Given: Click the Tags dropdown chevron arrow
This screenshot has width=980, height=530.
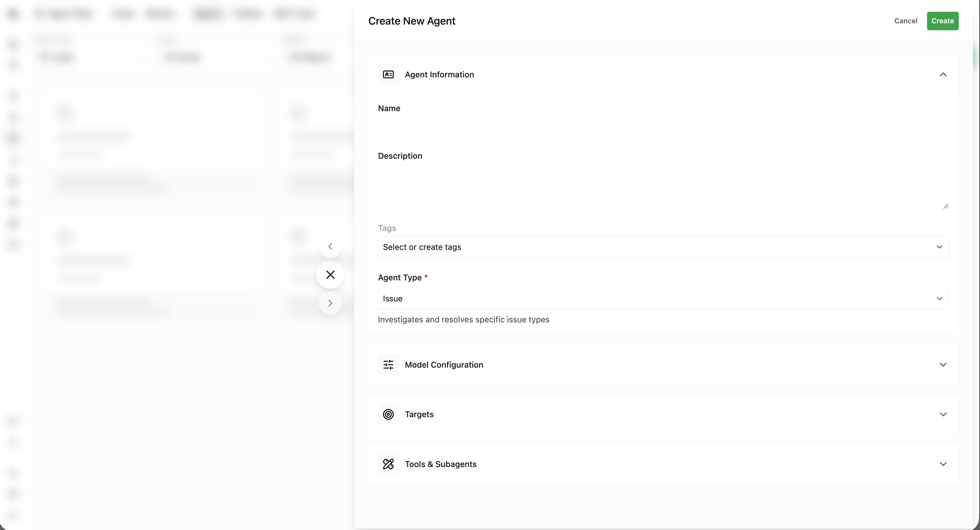Looking at the screenshot, I should pos(939,247).
